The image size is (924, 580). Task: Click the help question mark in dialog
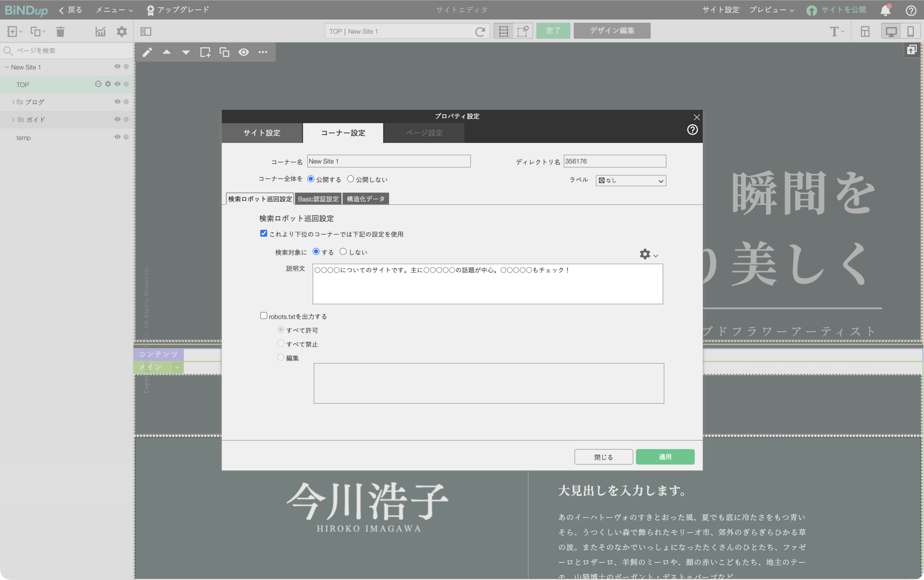tap(692, 130)
